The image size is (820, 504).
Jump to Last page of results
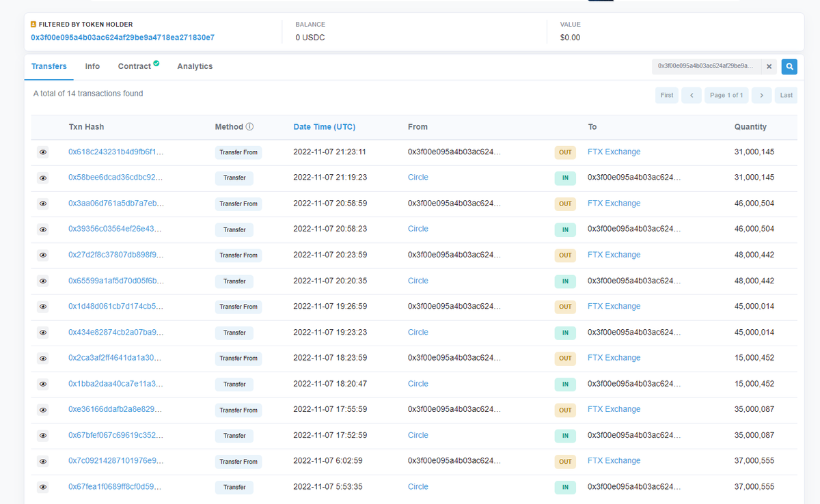click(x=787, y=95)
